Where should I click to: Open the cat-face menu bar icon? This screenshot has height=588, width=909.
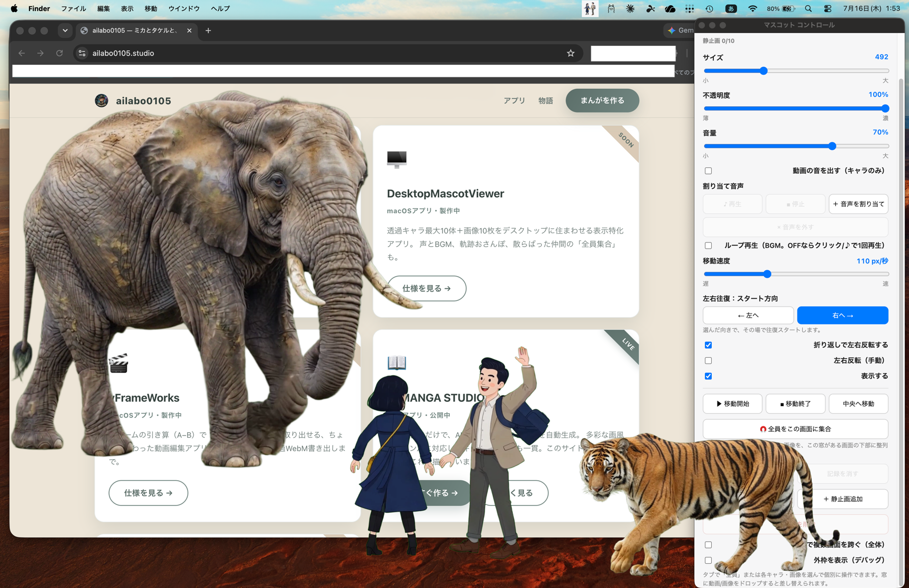[611, 8]
